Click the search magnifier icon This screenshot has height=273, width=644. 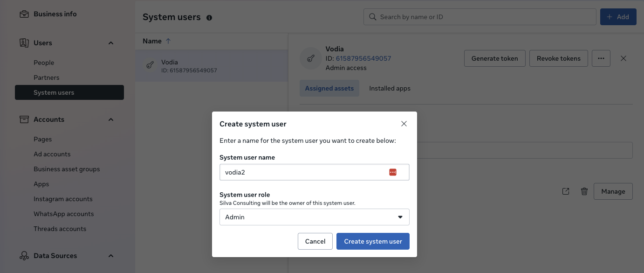coord(372,16)
